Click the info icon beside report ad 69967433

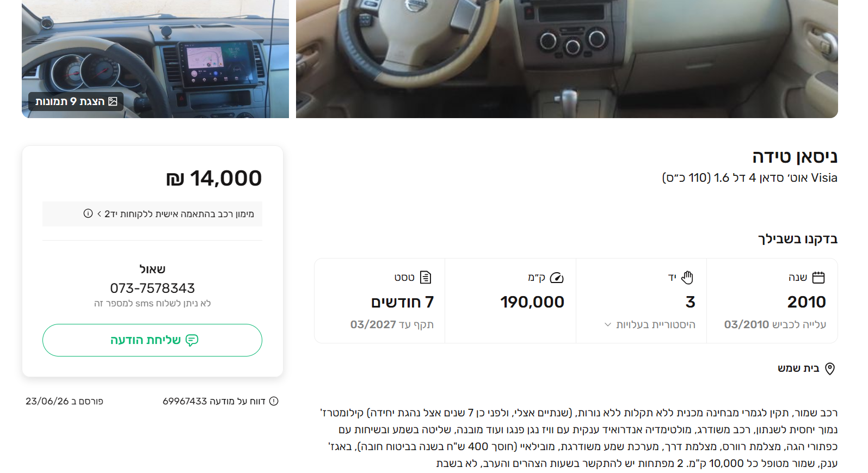click(x=274, y=401)
